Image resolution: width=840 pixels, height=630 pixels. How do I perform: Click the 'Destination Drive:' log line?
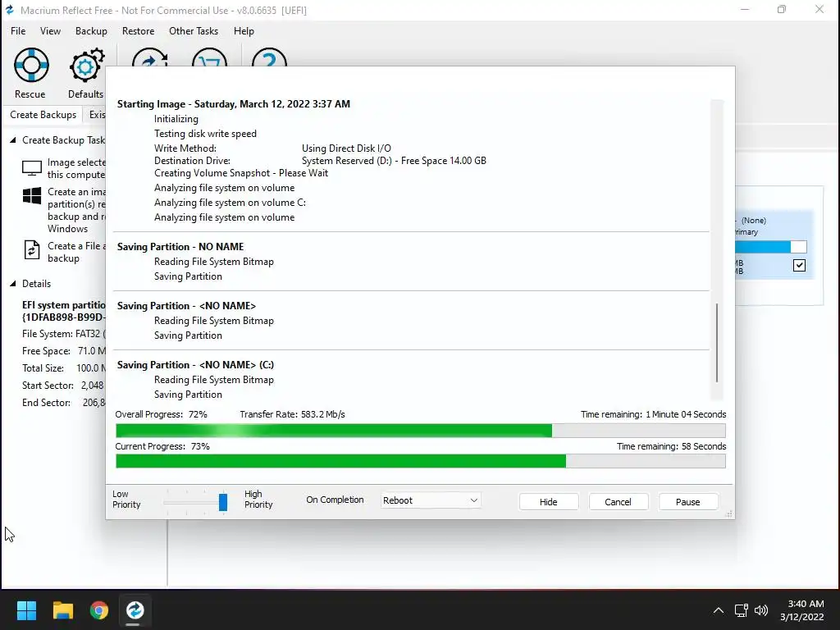pyautogui.click(x=320, y=161)
